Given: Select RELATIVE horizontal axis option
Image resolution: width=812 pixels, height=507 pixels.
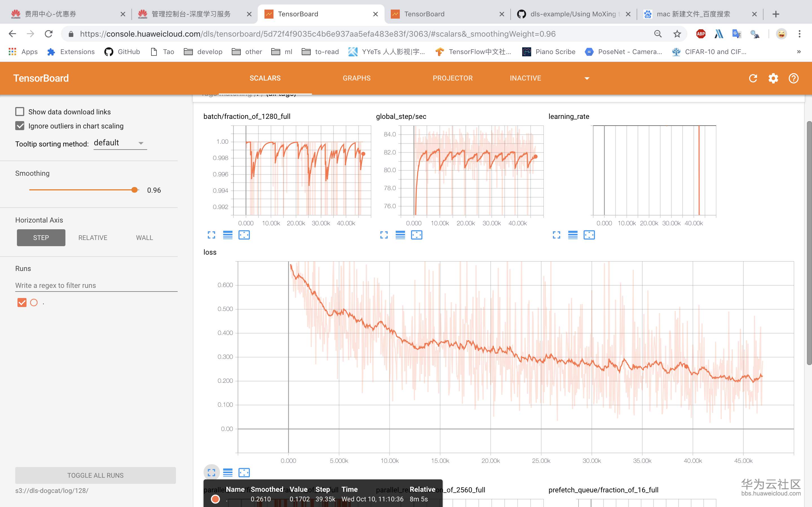Looking at the screenshot, I should [92, 238].
